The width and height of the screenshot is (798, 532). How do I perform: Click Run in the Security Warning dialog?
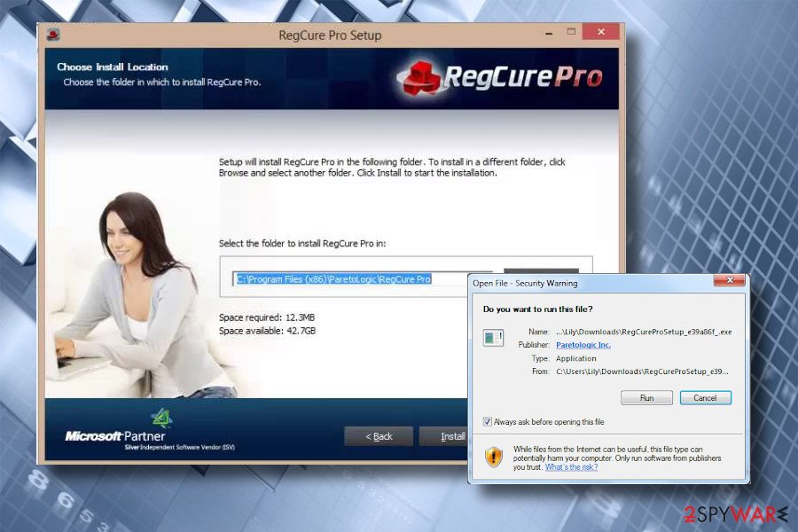(x=646, y=397)
